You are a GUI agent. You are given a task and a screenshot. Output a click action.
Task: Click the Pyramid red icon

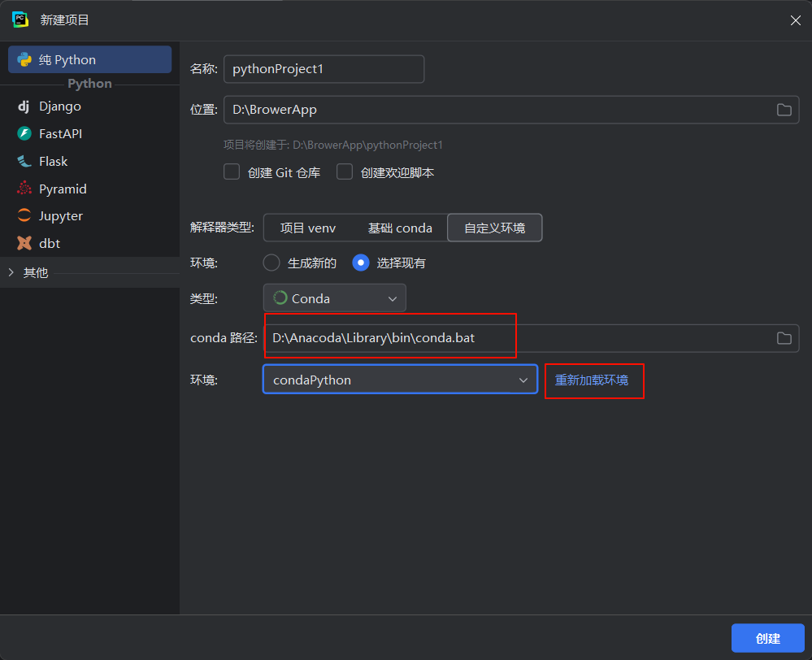point(24,189)
